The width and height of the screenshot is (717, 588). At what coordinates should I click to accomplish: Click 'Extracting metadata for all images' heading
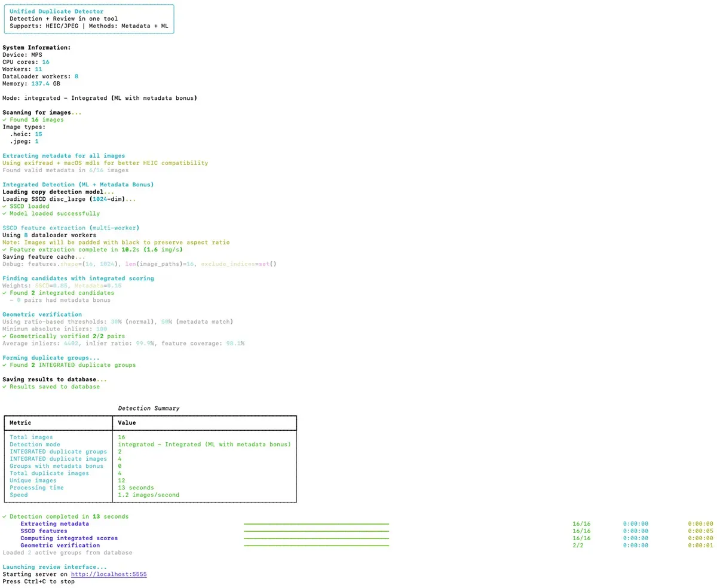(63, 156)
